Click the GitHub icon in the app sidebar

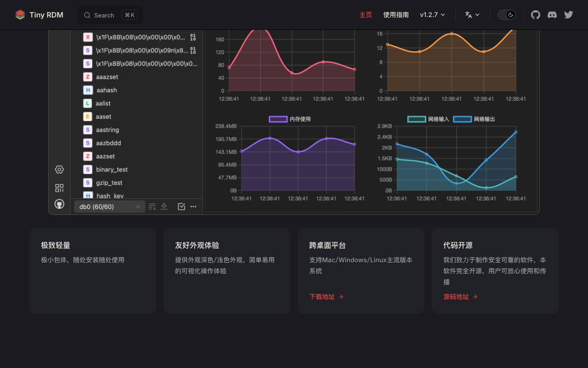point(59,204)
